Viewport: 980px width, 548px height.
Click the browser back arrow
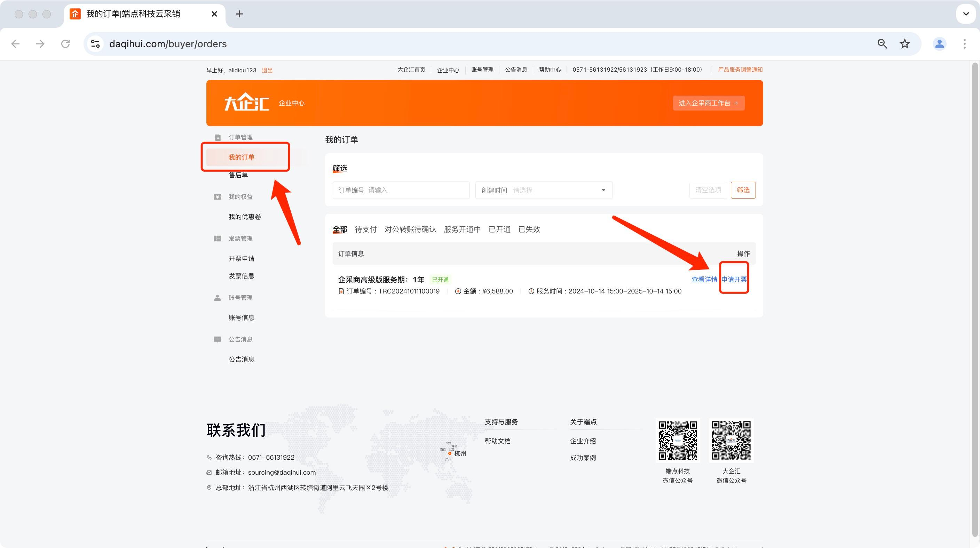pos(16,44)
